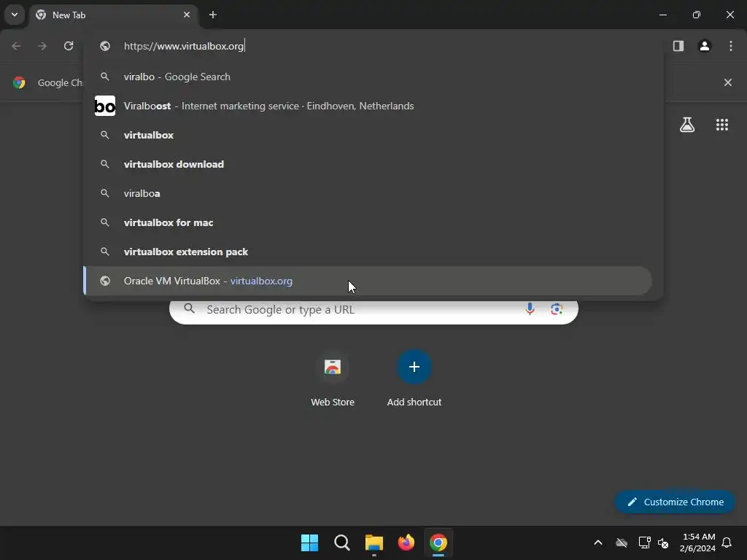This screenshot has height=560, width=747.
Task: Open Windows taskbar search
Action: (x=341, y=542)
